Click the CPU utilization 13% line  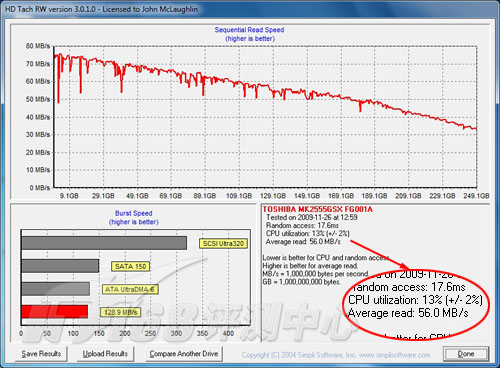(x=307, y=233)
